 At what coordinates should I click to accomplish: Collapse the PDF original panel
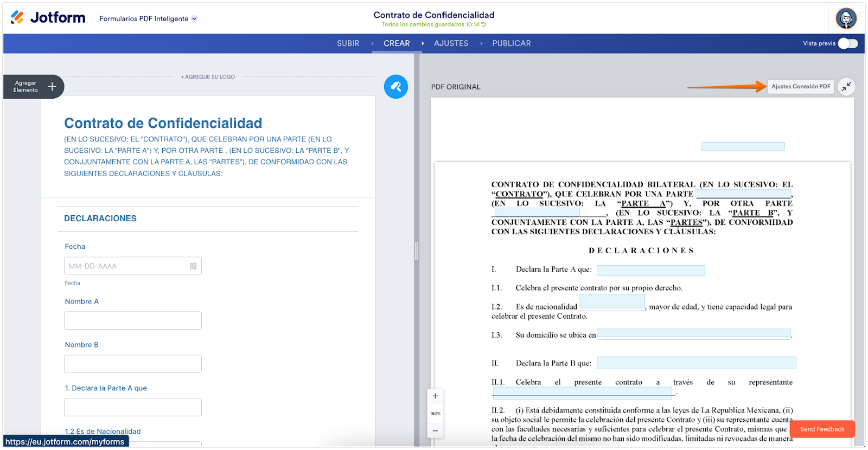point(846,87)
